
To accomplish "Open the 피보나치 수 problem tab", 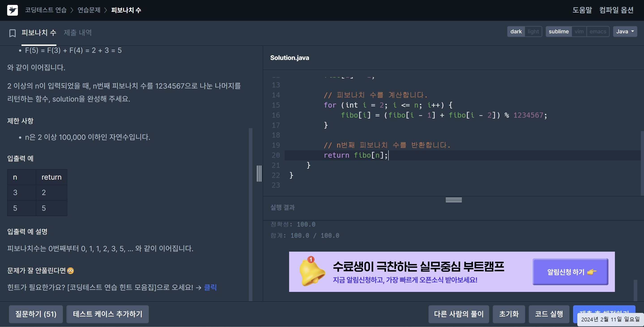I will (39, 33).
